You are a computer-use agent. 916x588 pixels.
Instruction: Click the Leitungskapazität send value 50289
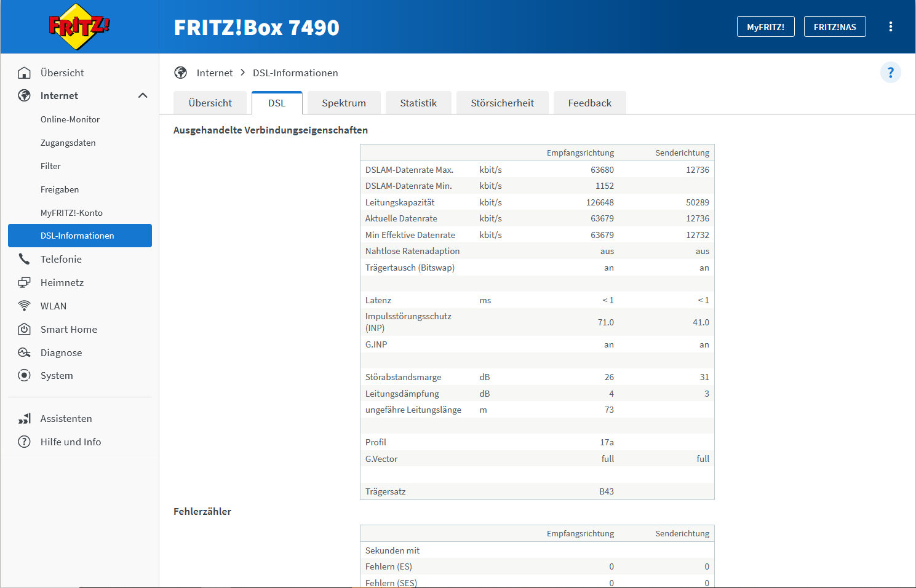coord(698,202)
